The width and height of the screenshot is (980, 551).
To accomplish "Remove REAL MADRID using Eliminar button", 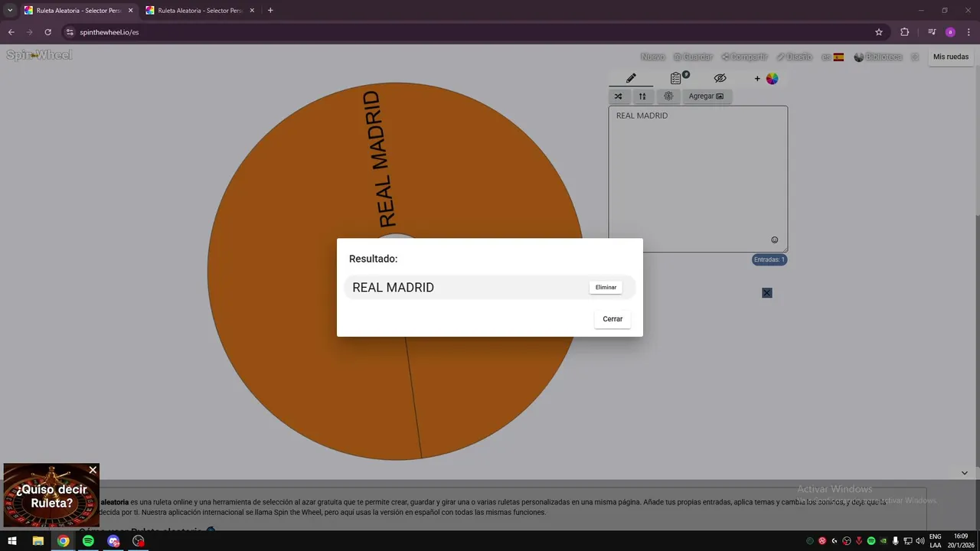I will pos(606,287).
